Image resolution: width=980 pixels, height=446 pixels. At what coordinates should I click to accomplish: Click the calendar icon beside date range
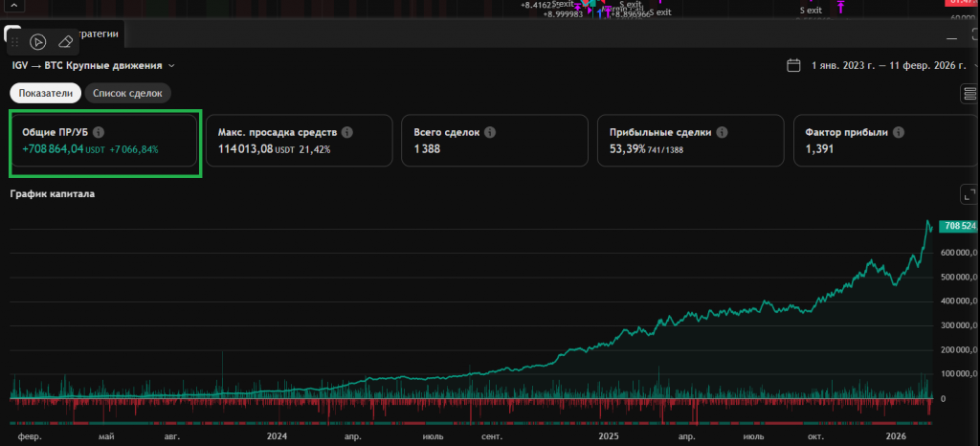(x=792, y=66)
